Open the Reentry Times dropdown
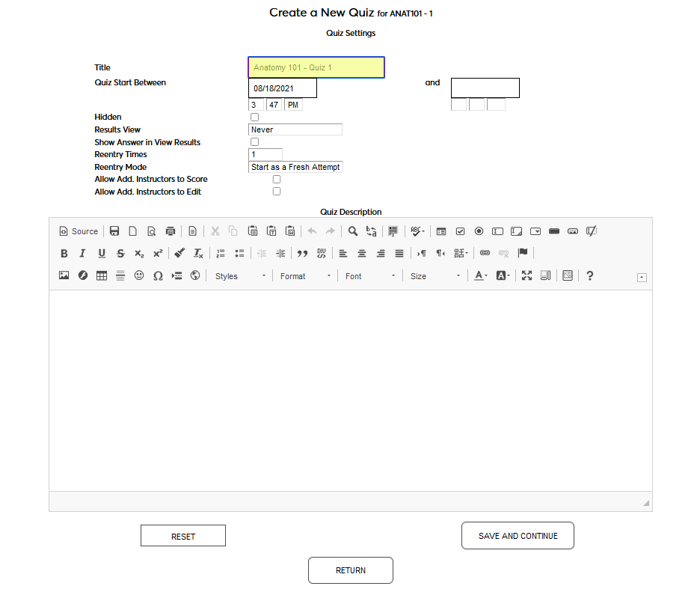This screenshot has height=592, width=700. tap(265, 155)
